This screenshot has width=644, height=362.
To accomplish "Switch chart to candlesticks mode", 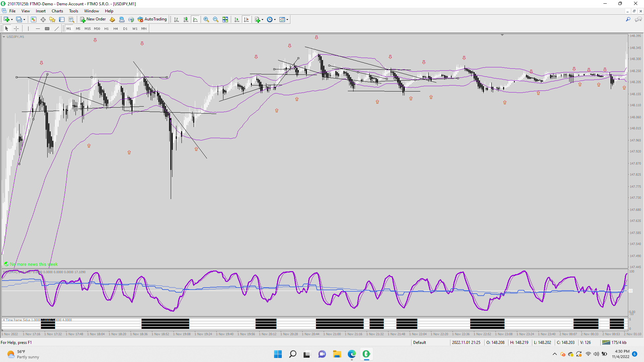I will point(186,19).
